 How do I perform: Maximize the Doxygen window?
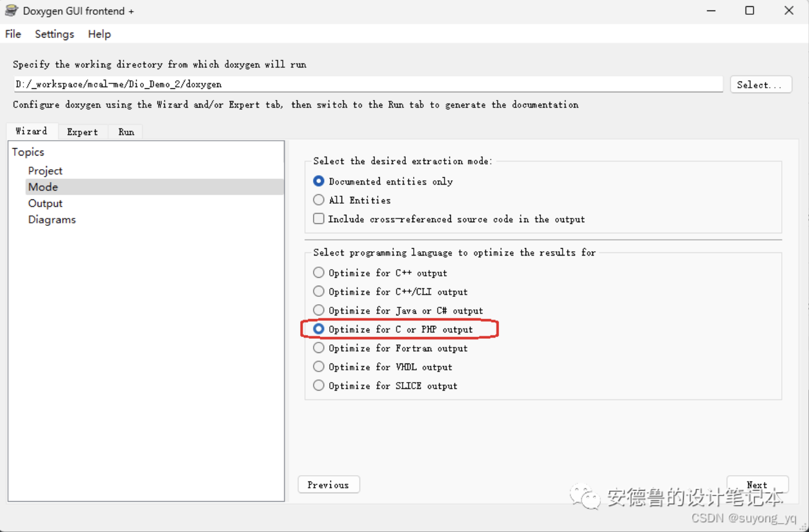tap(750, 11)
